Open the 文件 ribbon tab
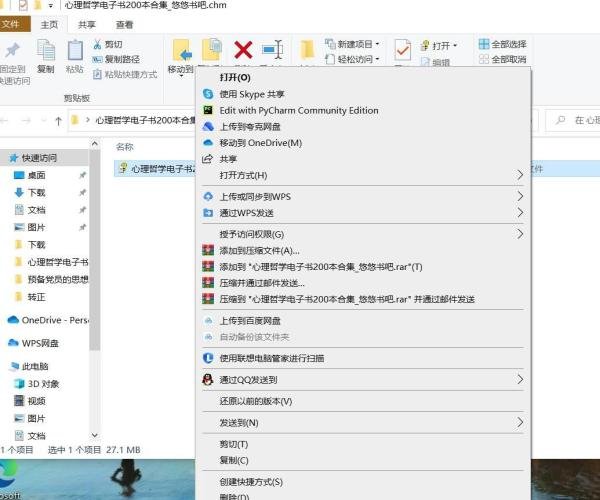 point(14,24)
